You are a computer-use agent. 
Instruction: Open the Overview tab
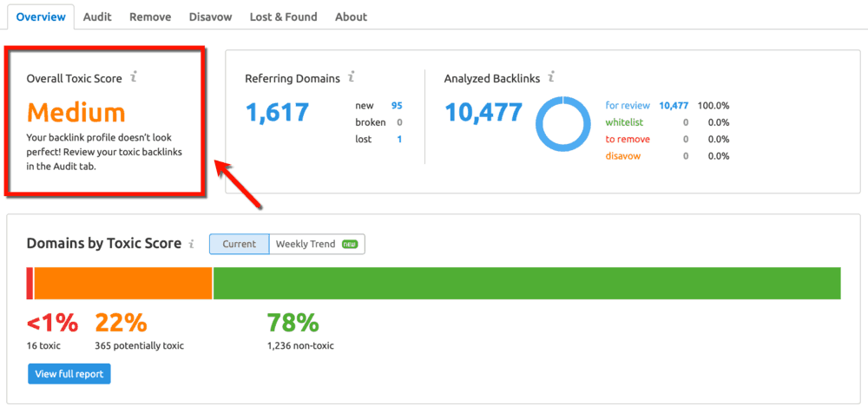coord(41,16)
